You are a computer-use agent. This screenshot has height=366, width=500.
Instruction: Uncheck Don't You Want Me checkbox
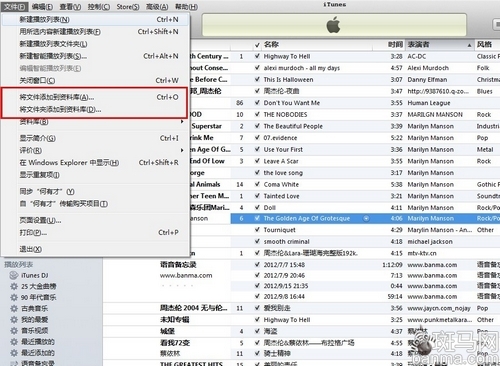tap(257, 103)
